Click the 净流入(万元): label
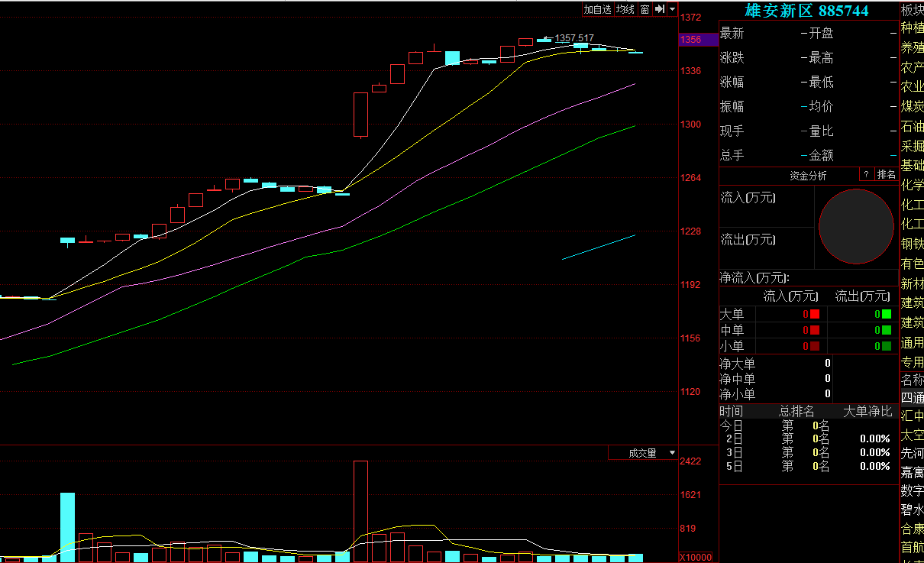The width and height of the screenshot is (924, 563). click(755, 278)
